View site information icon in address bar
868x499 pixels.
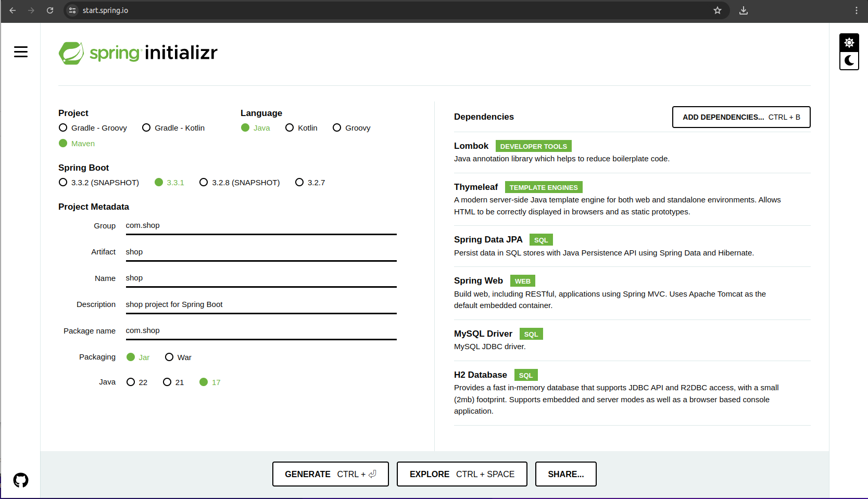click(73, 10)
